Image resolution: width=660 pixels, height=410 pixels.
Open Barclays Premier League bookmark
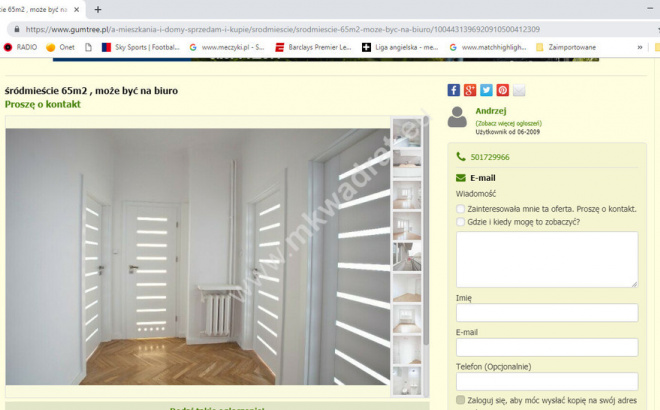point(314,47)
